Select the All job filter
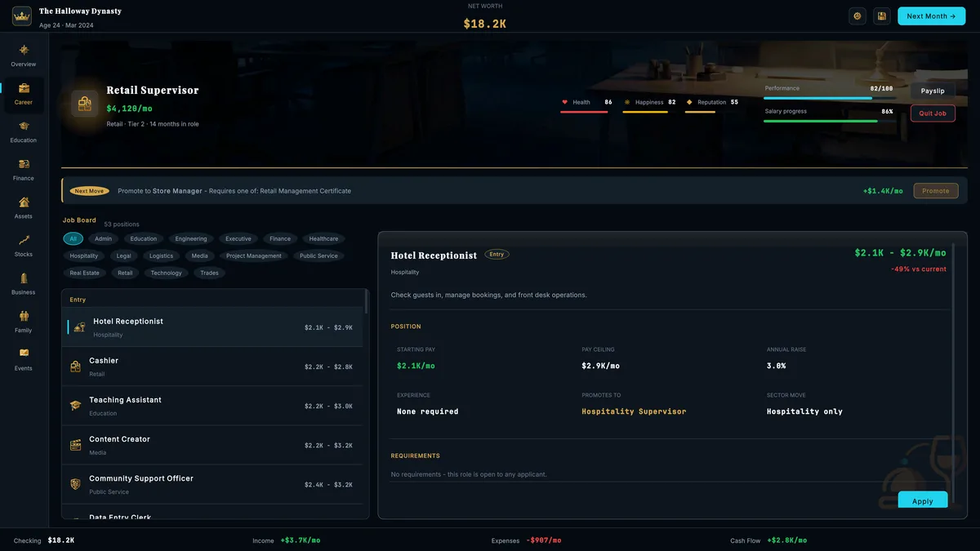 click(73, 238)
